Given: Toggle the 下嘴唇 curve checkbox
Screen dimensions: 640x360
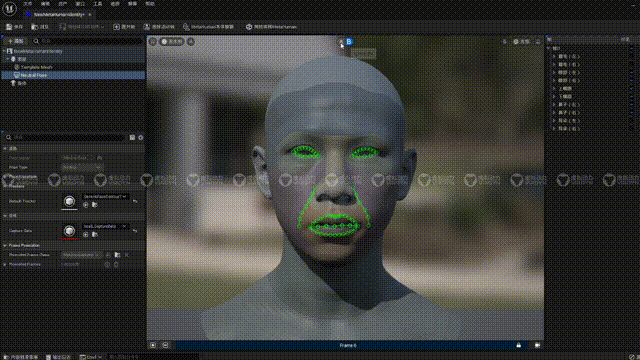Looking at the screenshot, I should (x=631, y=97).
